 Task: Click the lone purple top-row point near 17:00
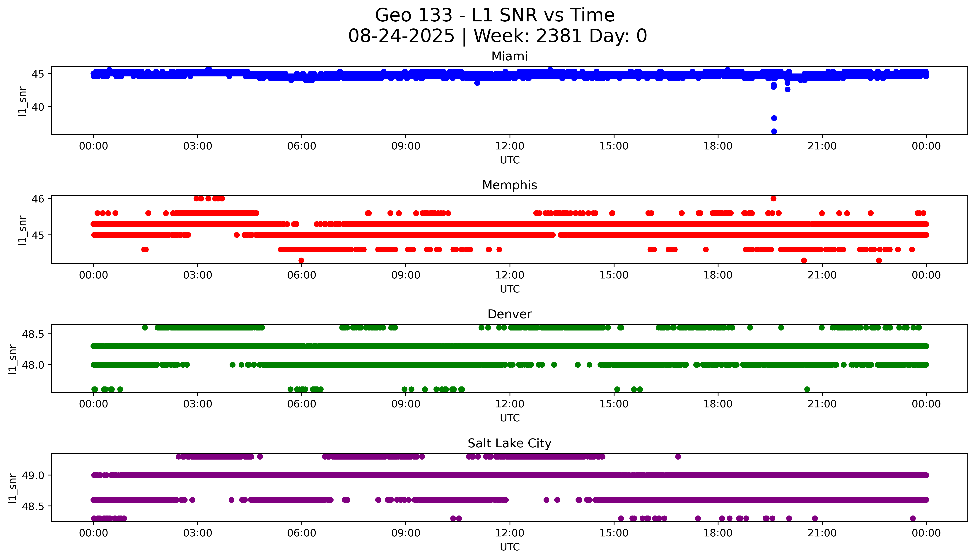click(x=678, y=457)
